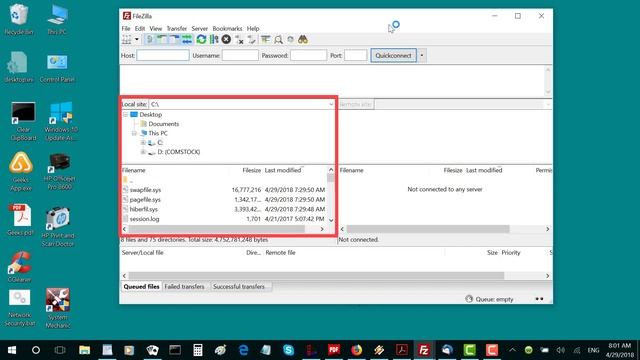Collapse the Desktop tree node
The image size is (640, 360).
coord(125,115)
